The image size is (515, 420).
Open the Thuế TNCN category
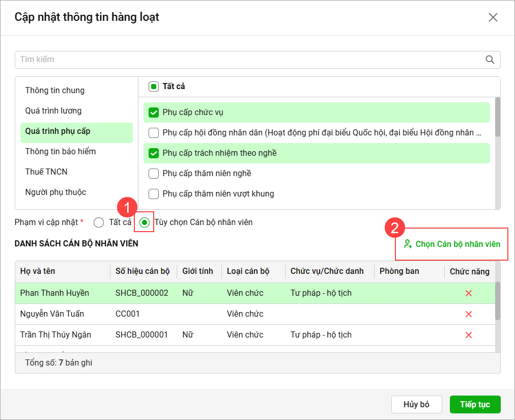pyautogui.click(x=46, y=172)
